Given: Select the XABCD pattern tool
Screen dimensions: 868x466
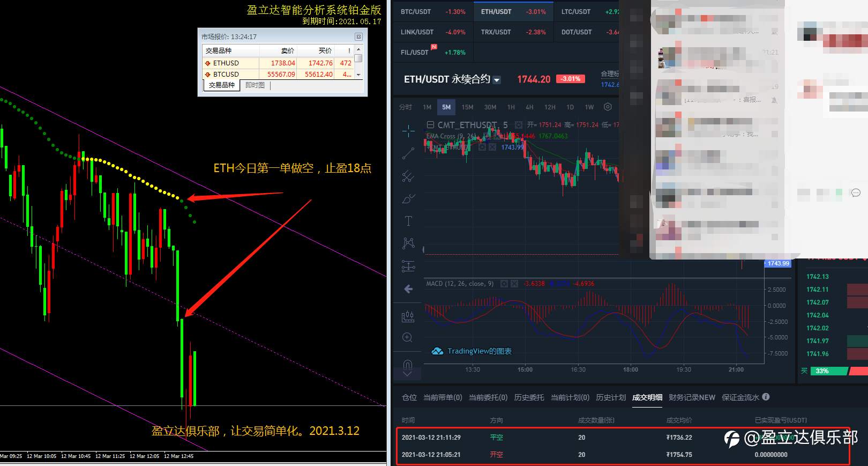Looking at the screenshot, I should (408, 243).
